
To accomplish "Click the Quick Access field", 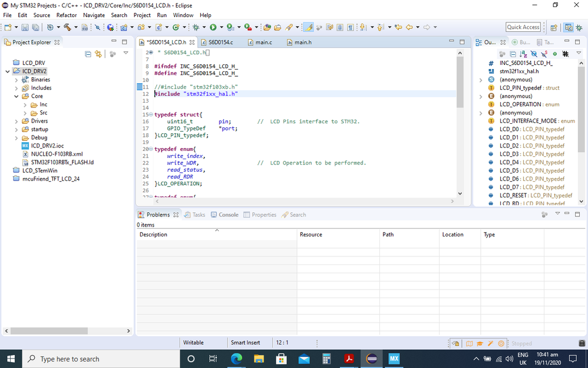I will [x=523, y=27].
